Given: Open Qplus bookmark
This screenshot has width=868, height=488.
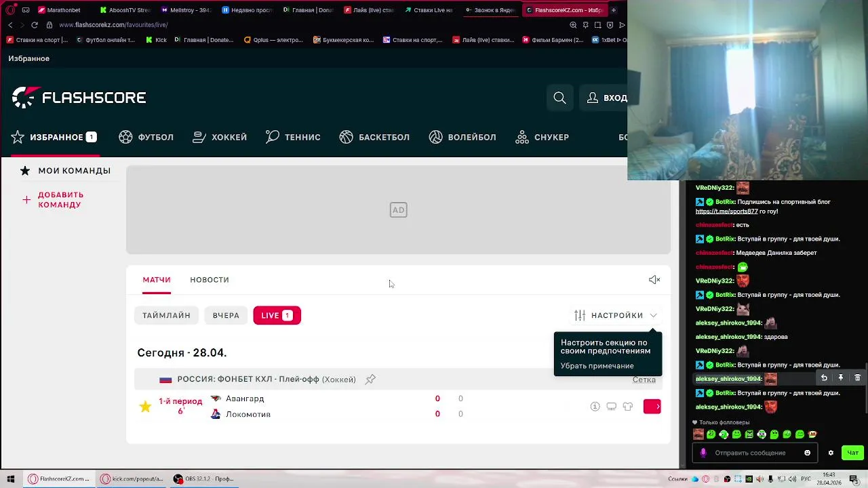Looking at the screenshot, I should 273,40.
